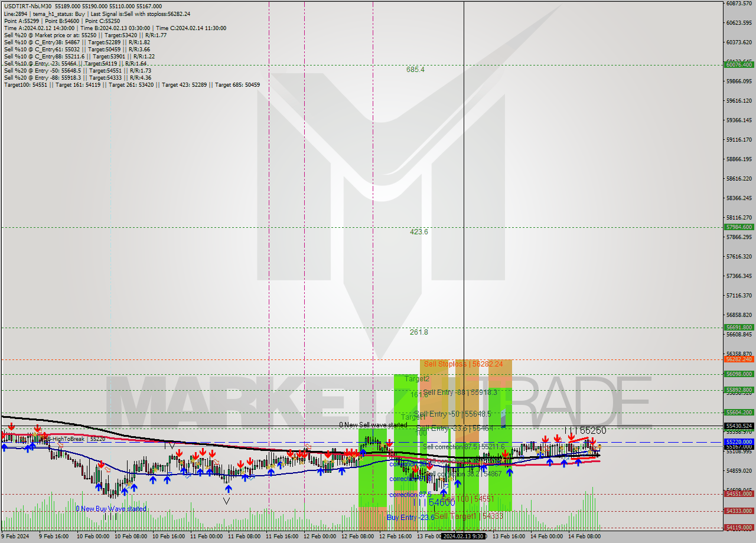Click the '0 New Buy Wave started' label

[x=111, y=509]
